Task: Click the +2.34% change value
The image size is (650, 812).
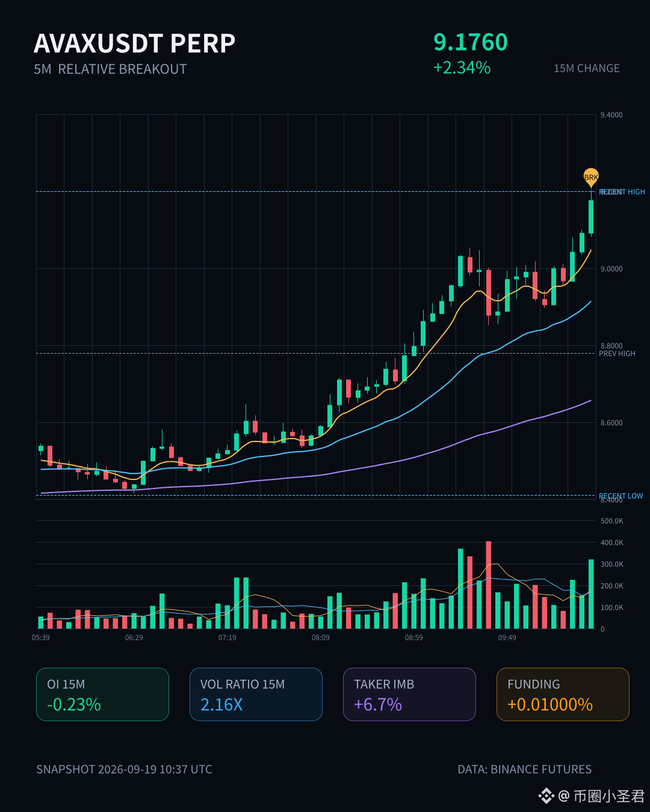Action: coord(462,67)
